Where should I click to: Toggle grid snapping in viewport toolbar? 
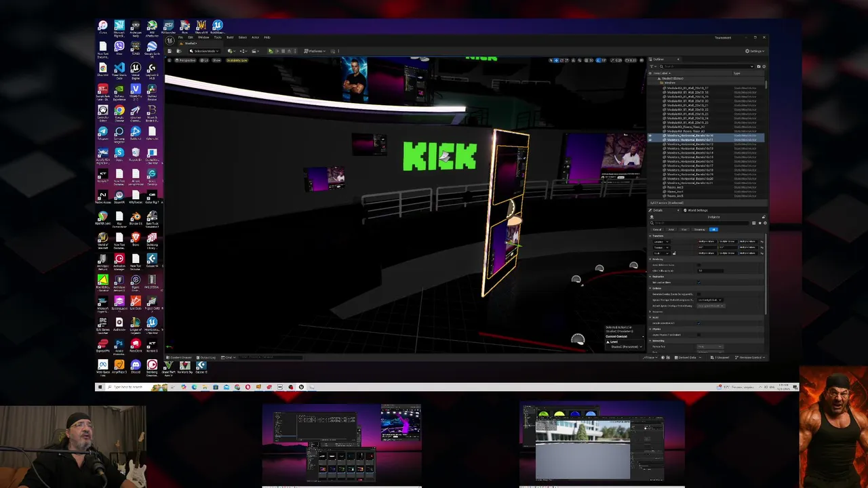(x=587, y=60)
